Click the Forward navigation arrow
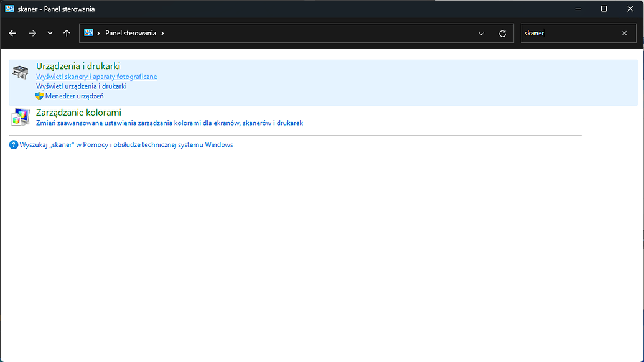This screenshot has width=644, height=362. 32,33
